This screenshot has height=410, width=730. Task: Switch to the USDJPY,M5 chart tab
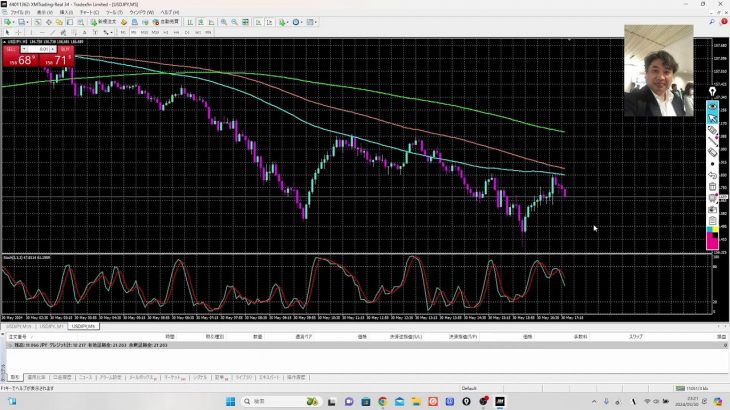pyautogui.click(x=84, y=326)
